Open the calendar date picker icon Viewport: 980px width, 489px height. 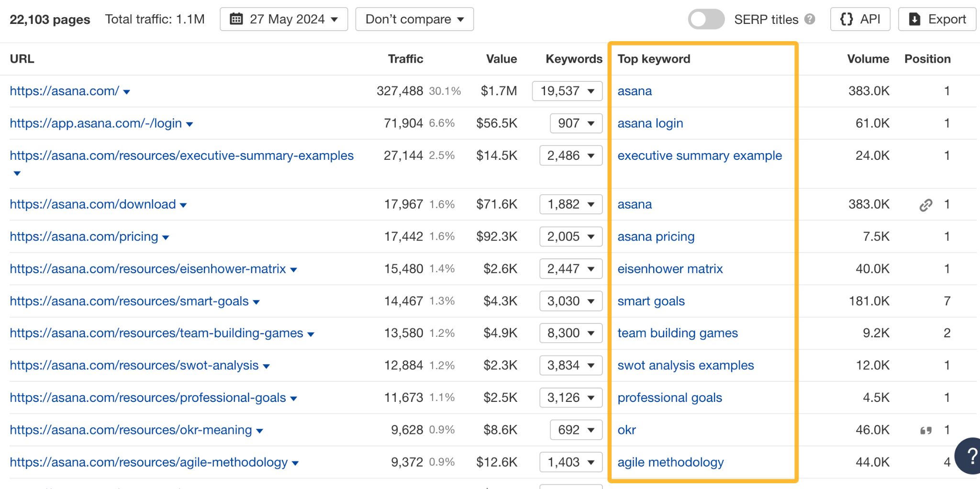235,19
